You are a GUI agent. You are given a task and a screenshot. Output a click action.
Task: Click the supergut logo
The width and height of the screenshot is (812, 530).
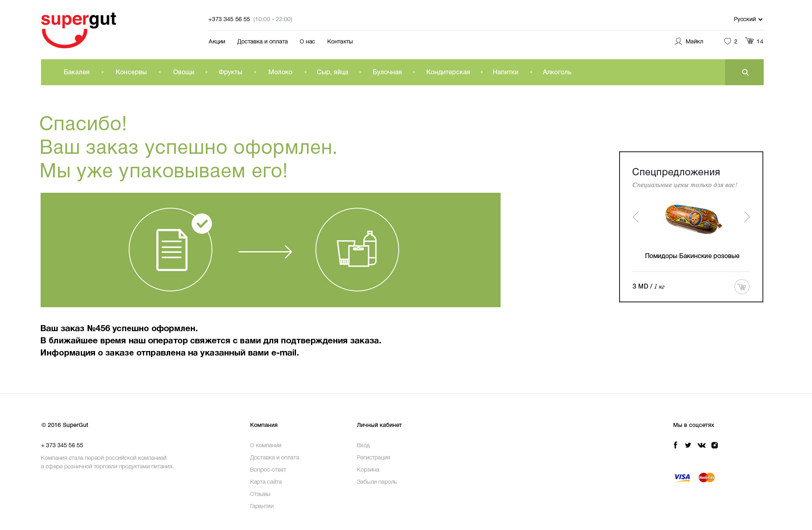(x=78, y=30)
